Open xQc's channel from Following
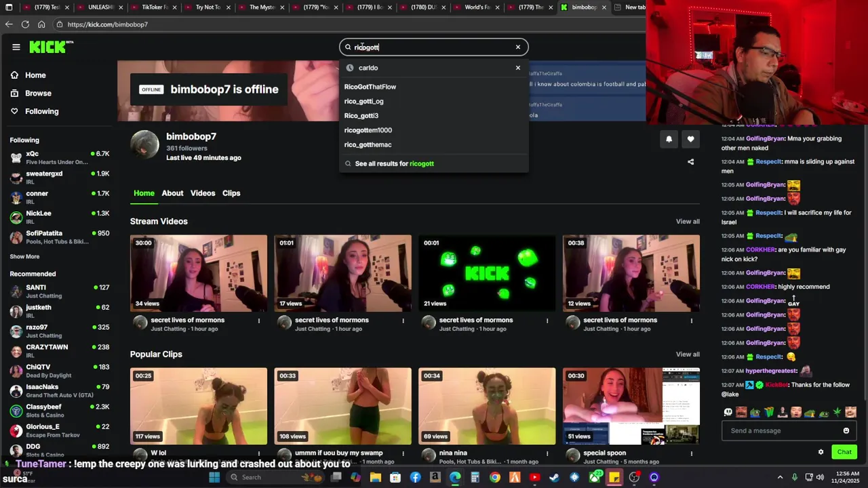 coord(60,157)
